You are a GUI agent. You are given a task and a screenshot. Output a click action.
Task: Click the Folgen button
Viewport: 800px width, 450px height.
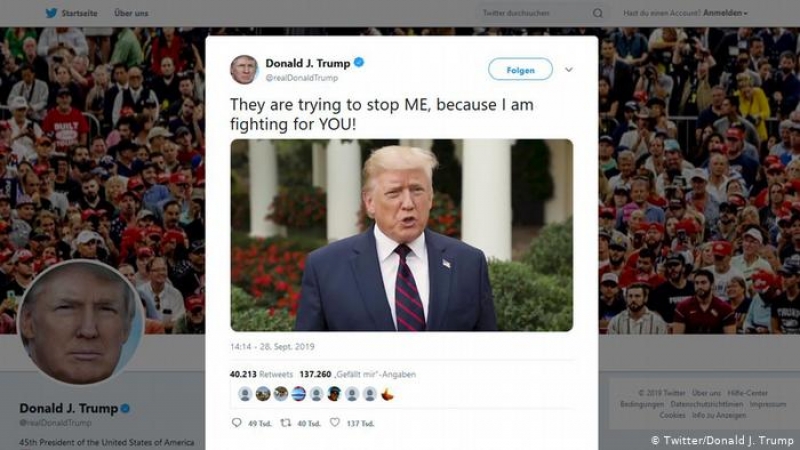(x=520, y=69)
